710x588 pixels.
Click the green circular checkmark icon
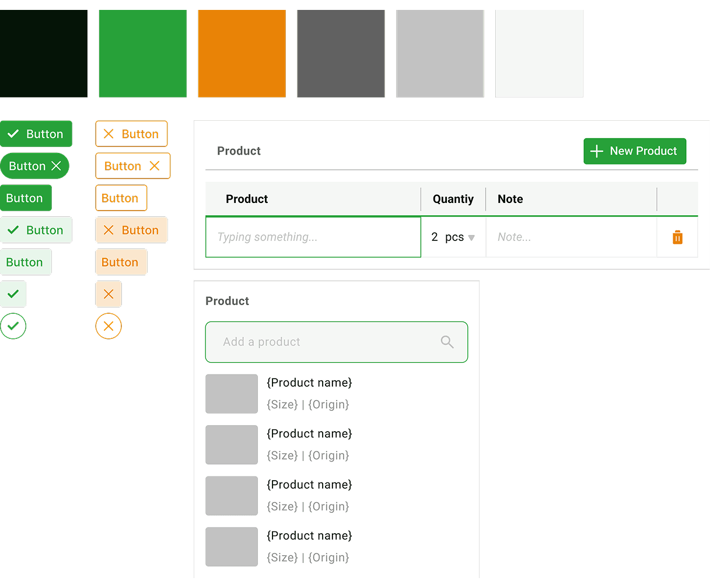pyautogui.click(x=13, y=326)
